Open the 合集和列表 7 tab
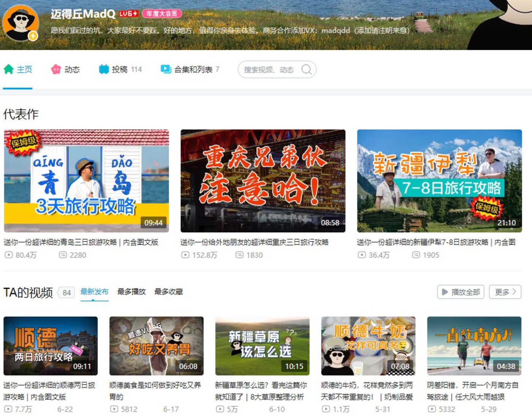 pyautogui.click(x=190, y=69)
